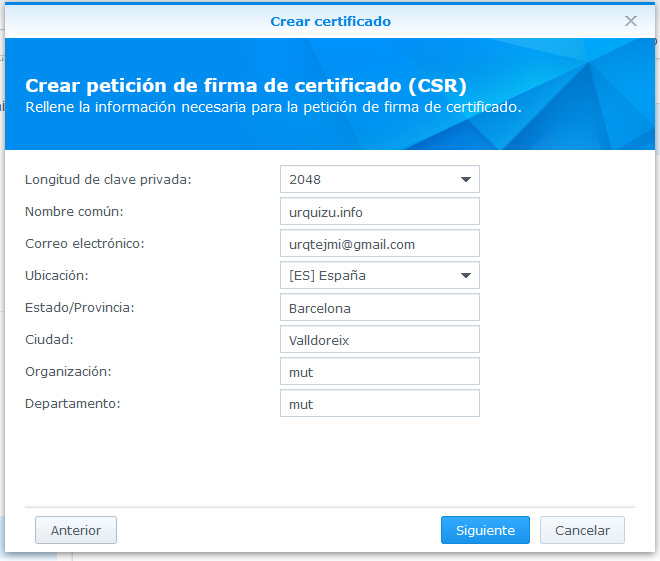Click the Correo electrónico label
This screenshot has height=561, width=660.
85,244
